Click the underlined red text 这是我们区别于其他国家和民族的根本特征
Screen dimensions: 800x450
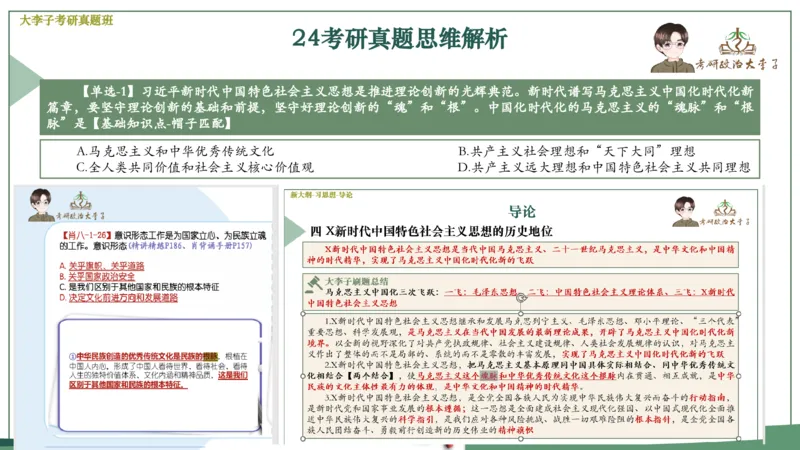(x=159, y=380)
